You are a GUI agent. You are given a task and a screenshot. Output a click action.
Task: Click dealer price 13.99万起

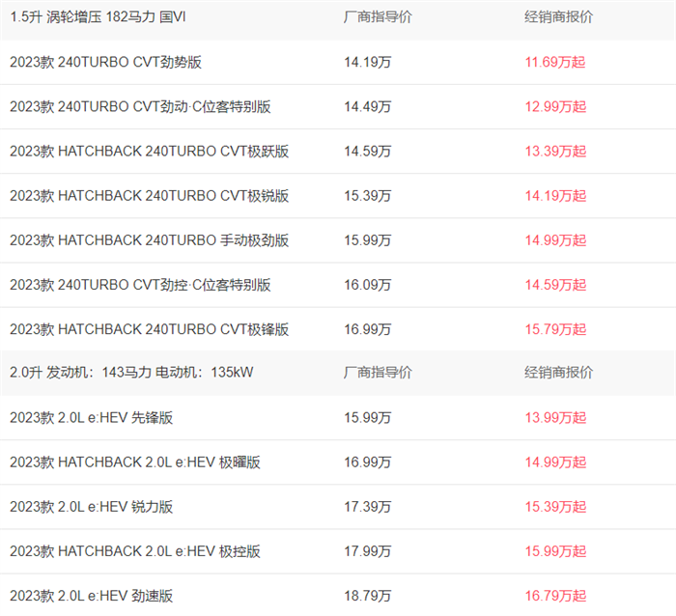(555, 417)
